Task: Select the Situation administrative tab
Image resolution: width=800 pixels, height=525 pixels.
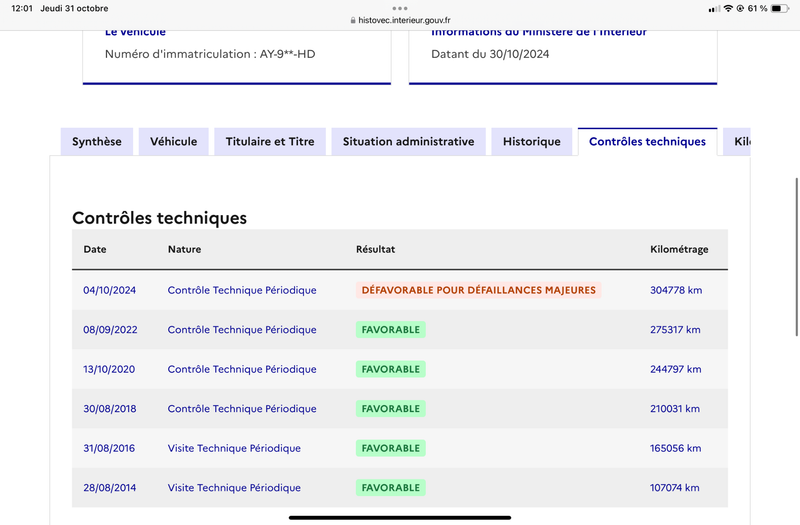Action: (x=408, y=141)
